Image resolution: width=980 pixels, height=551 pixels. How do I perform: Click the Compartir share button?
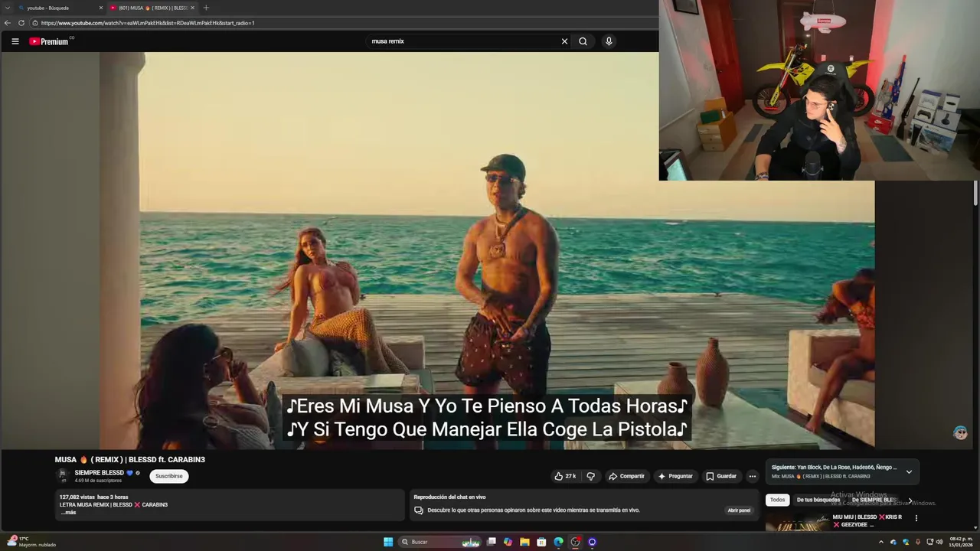626,476
